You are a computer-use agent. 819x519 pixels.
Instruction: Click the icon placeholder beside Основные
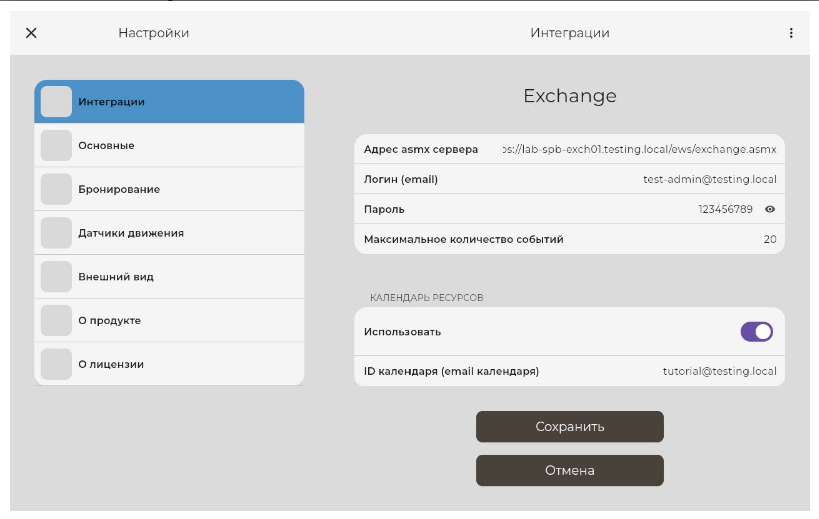coord(56,146)
